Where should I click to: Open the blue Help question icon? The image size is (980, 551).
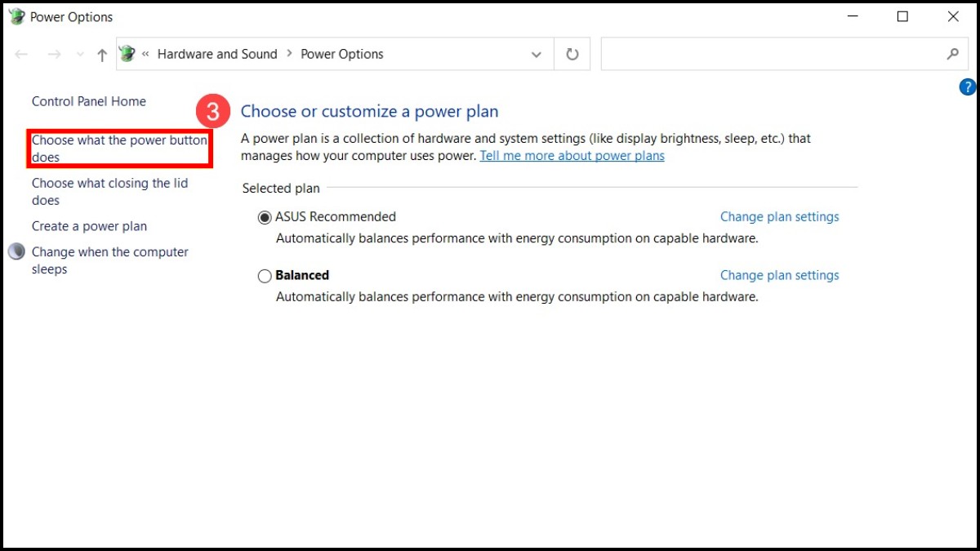tap(967, 87)
